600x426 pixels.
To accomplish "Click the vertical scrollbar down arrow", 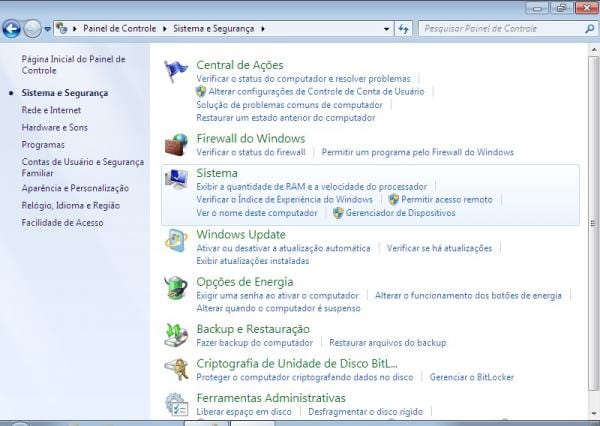I will (x=593, y=413).
